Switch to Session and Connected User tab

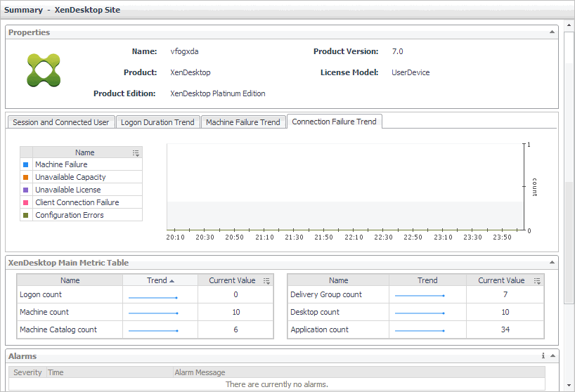click(61, 122)
